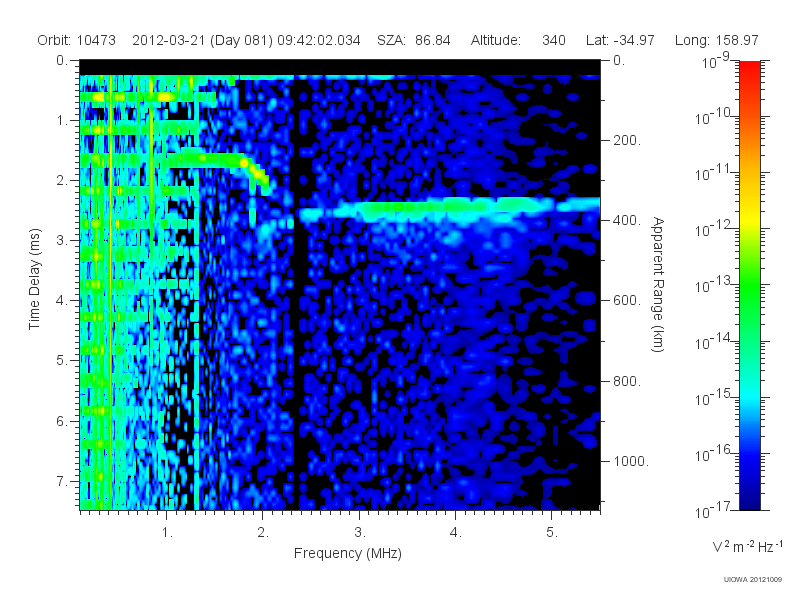Click the color bar unit label 'V² m⁻² Hz⁻¹'
The width and height of the screenshot is (800, 600).
pos(747,546)
